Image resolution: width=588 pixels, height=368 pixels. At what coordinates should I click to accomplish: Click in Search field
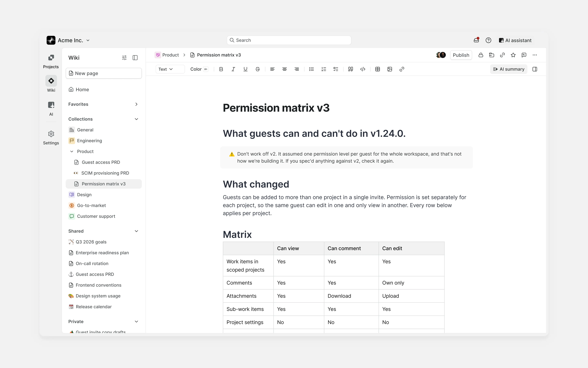(289, 40)
